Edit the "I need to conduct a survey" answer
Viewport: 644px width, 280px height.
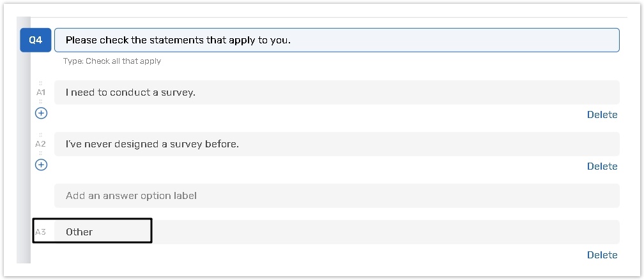[337, 92]
